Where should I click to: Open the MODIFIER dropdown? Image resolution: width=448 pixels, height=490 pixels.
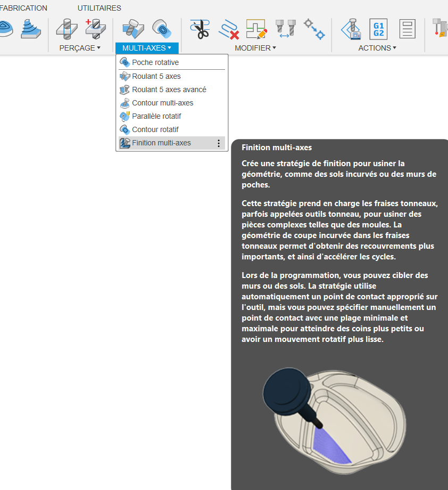click(x=255, y=48)
